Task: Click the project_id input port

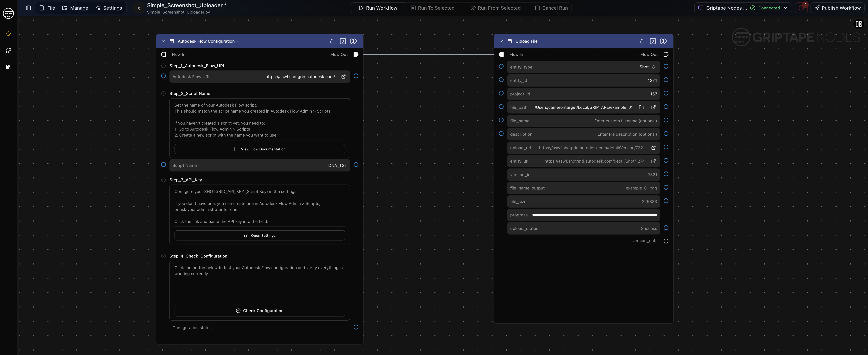Action: click(501, 93)
